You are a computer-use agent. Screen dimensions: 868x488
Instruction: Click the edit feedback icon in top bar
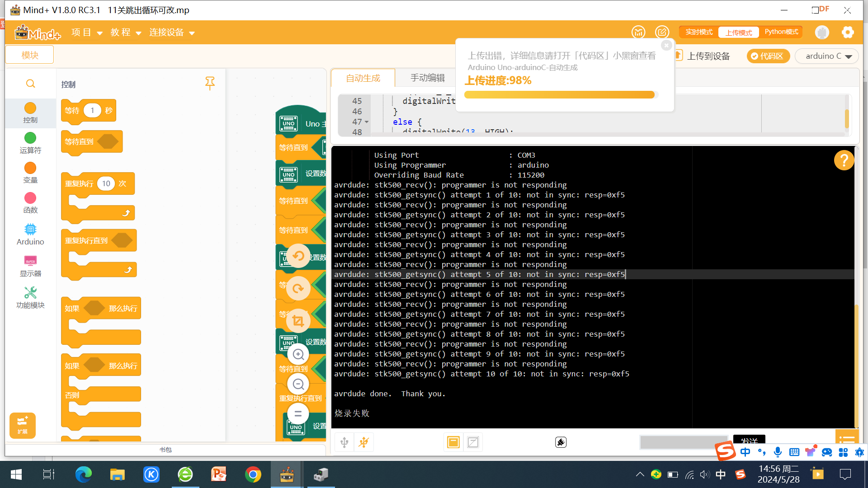[662, 32]
